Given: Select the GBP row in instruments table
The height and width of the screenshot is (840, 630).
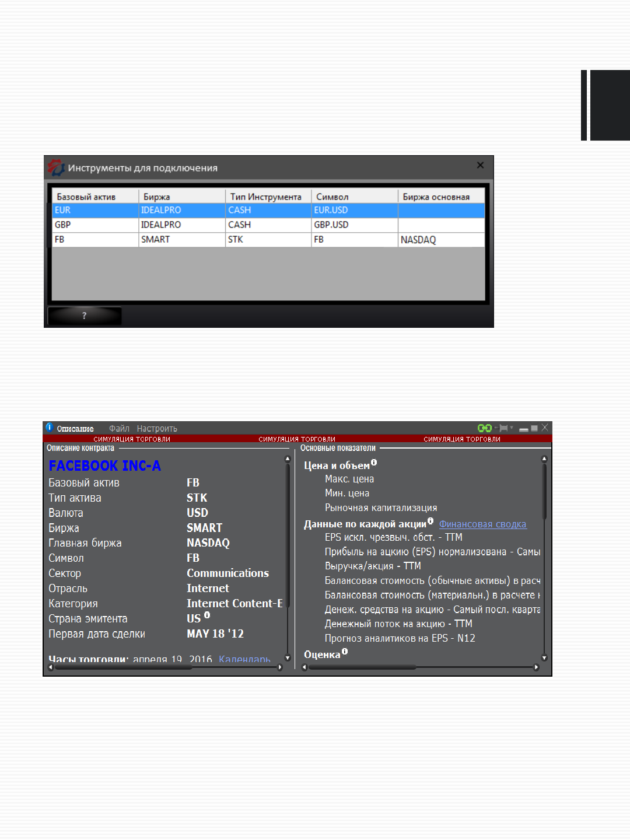Looking at the screenshot, I should pos(268,225).
